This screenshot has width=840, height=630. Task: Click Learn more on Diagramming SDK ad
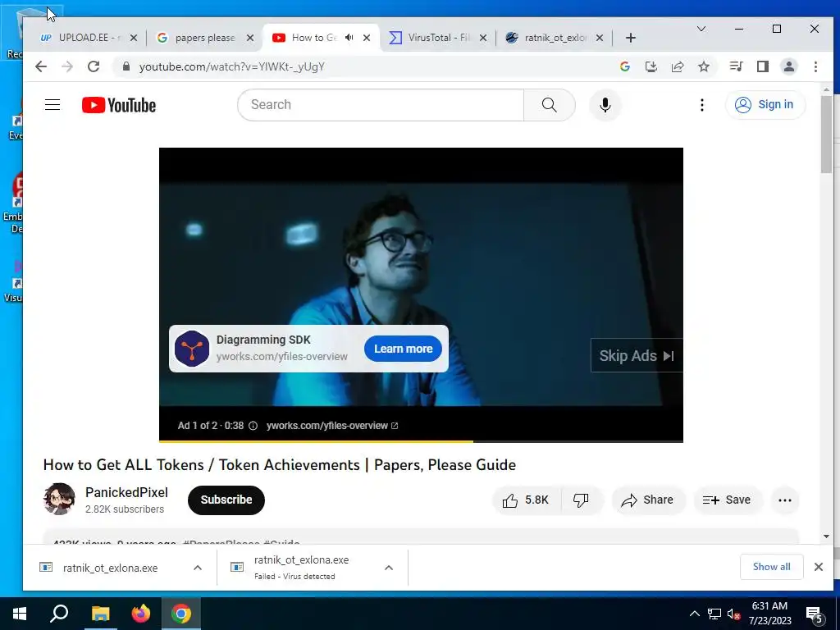(x=403, y=349)
